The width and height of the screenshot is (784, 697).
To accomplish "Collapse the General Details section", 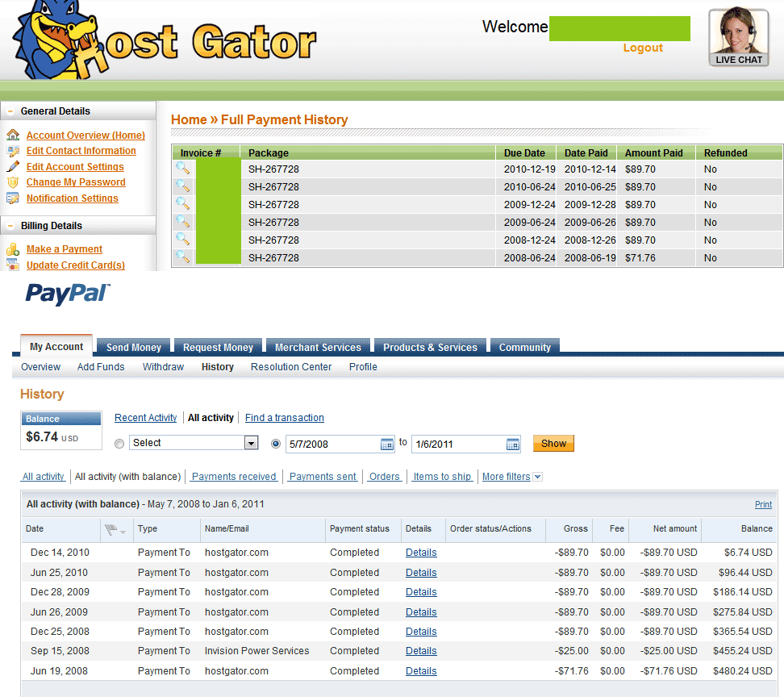I will point(10,111).
